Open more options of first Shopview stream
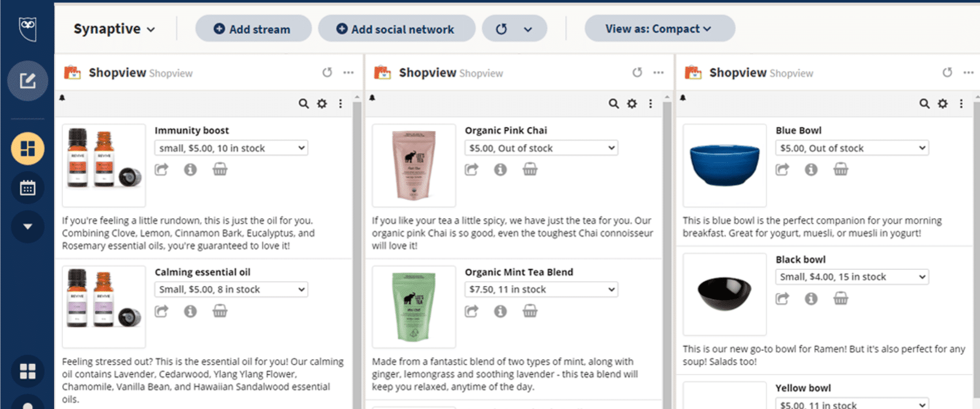This screenshot has width=980, height=409. (348, 72)
